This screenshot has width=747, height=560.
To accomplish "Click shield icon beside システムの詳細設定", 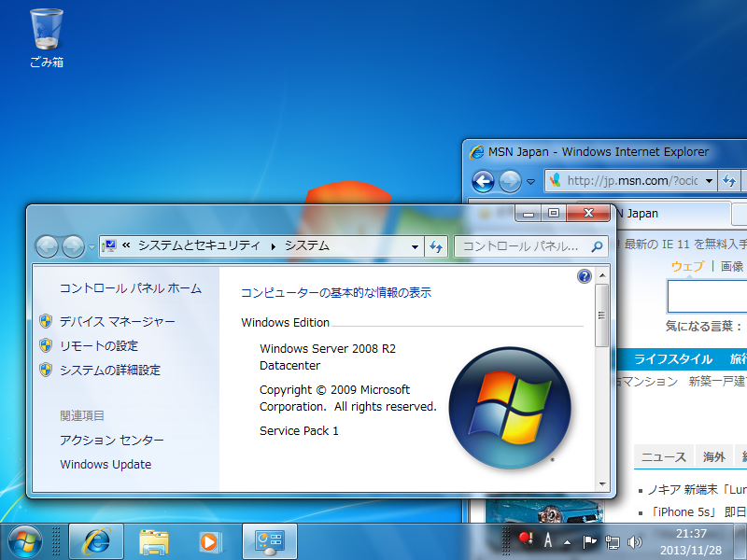I will 46,370.
